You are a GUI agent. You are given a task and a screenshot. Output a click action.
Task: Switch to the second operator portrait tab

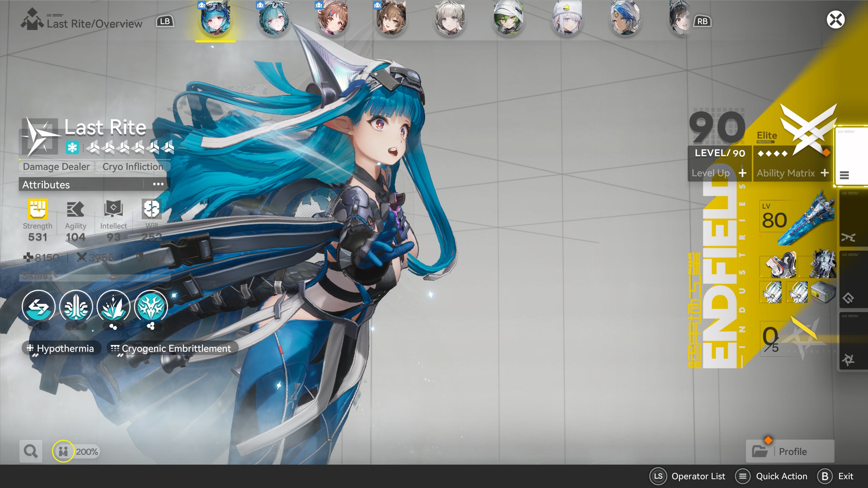click(x=274, y=19)
